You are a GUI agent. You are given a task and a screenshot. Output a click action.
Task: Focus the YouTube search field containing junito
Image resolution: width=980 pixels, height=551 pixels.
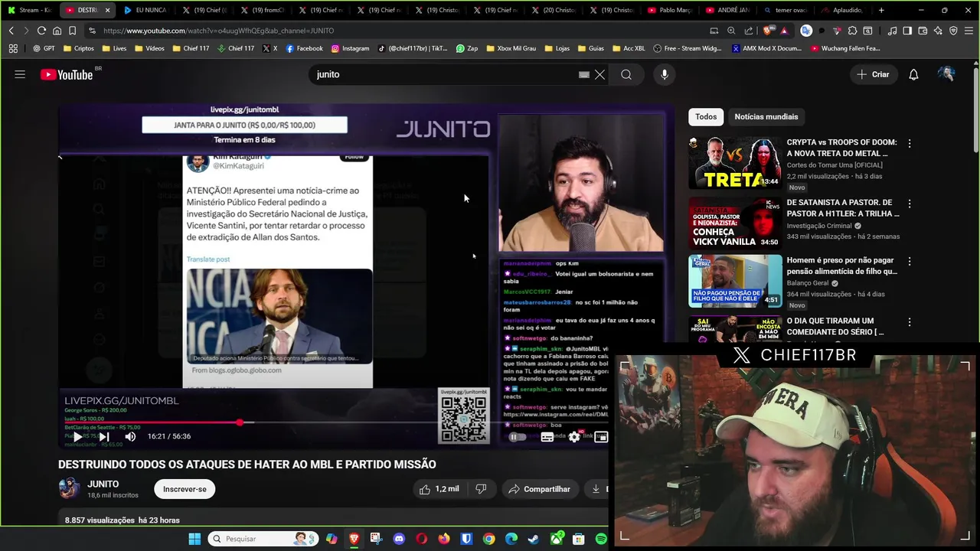[x=444, y=74]
